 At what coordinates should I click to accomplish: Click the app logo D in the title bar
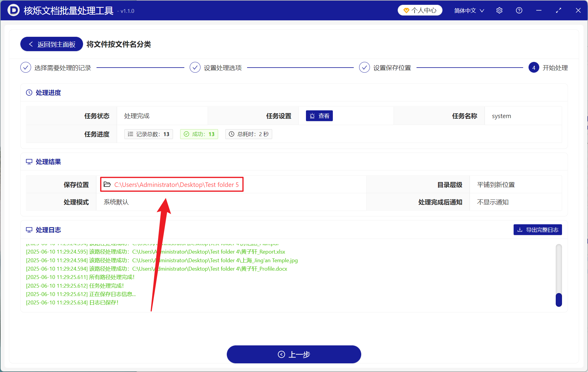[x=13, y=10]
